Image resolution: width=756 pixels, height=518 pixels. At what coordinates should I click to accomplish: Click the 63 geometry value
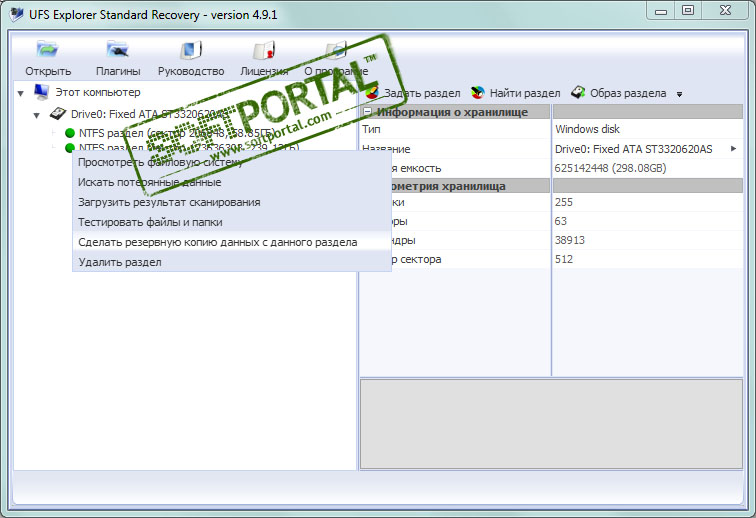coord(561,221)
